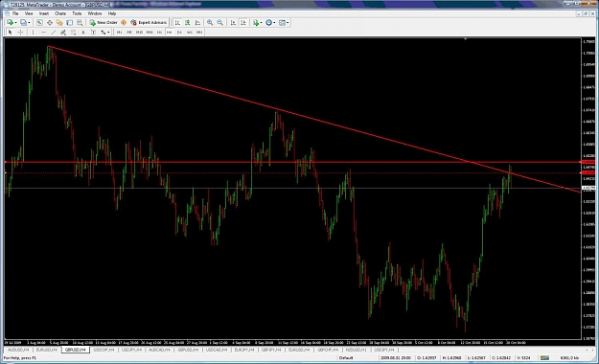This screenshot has width=599, height=364.
Task: Switch to the GBPJPY,H4 chart tab
Action: coord(271,350)
